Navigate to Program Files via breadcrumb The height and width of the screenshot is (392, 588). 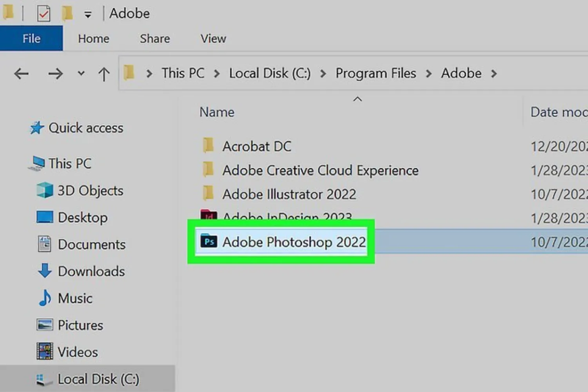(x=376, y=73)
